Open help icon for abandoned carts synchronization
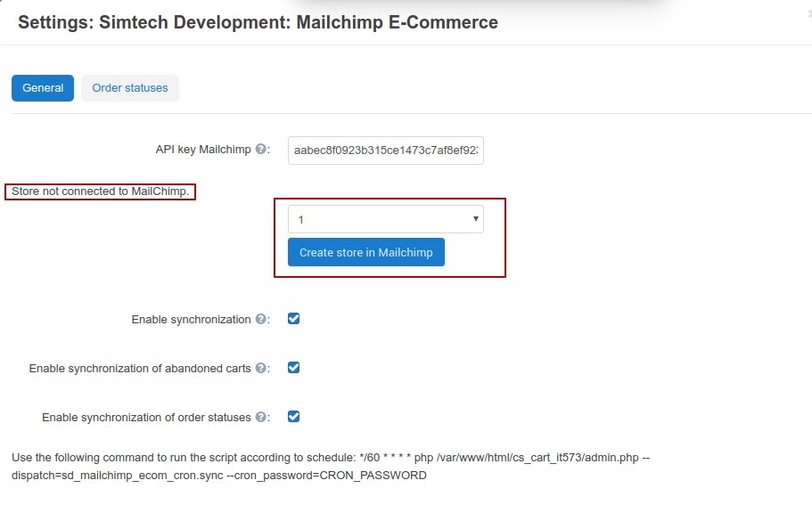 (x=261, y=368)
